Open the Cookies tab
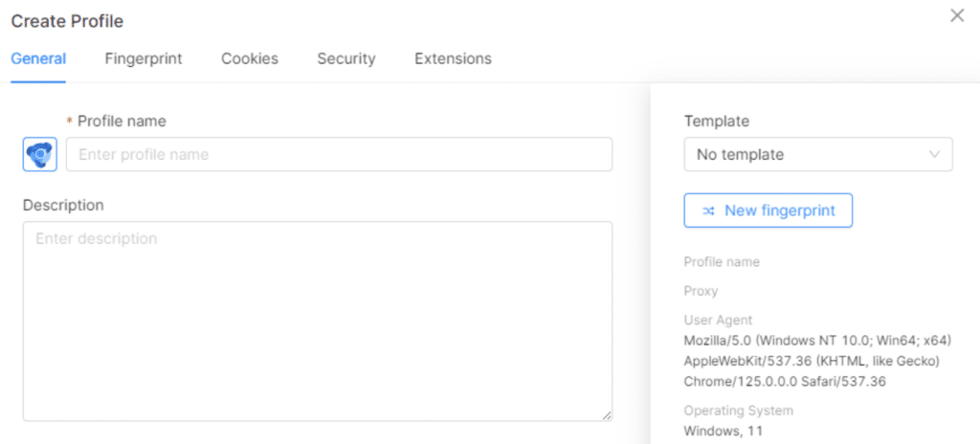The height and width of the screenshot is (444, 980). (250, 58)
